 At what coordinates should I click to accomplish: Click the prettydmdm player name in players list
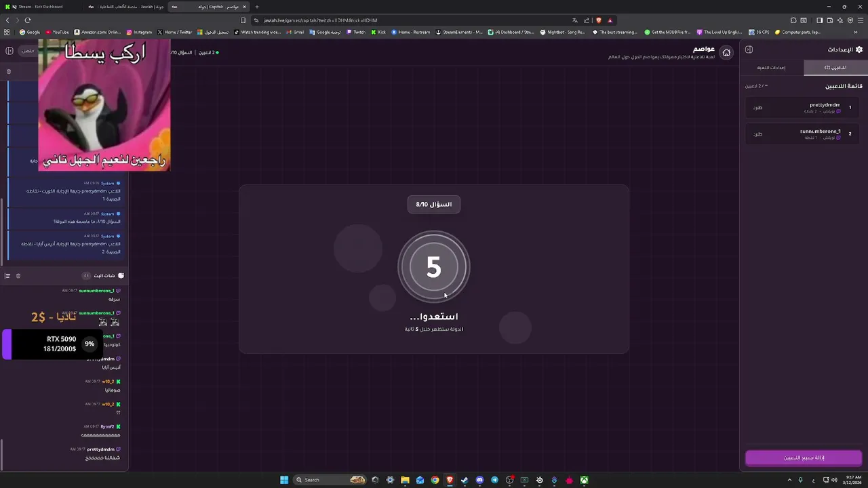tap(825, 105)
